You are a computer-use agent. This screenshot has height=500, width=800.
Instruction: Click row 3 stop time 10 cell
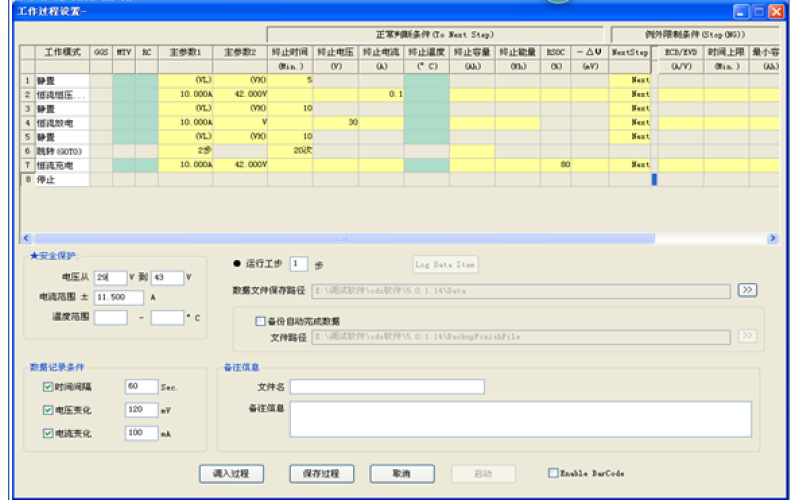point(290,108)
